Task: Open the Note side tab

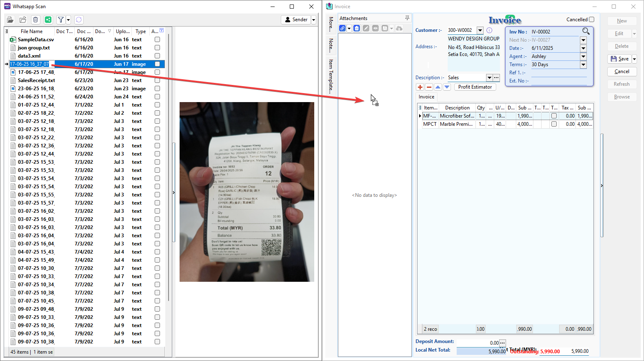Action: click(331, 46)
